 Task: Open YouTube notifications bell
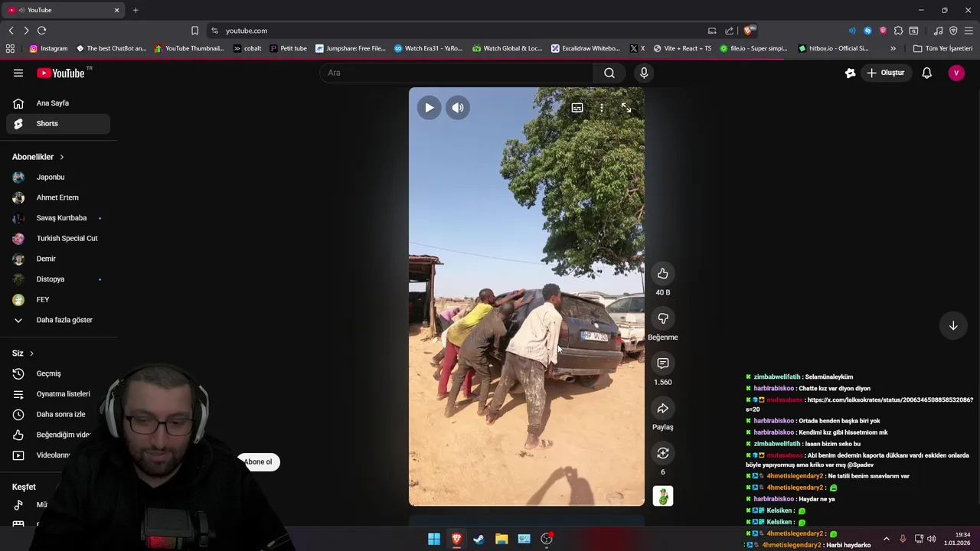(927, 73)
